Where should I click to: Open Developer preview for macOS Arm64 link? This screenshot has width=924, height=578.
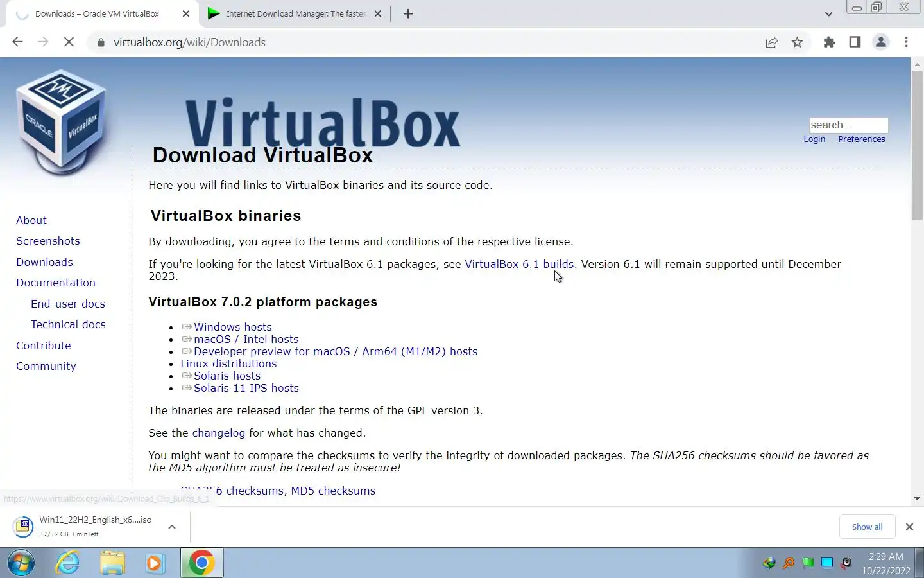pyautogui.click(x=336, y=351)
